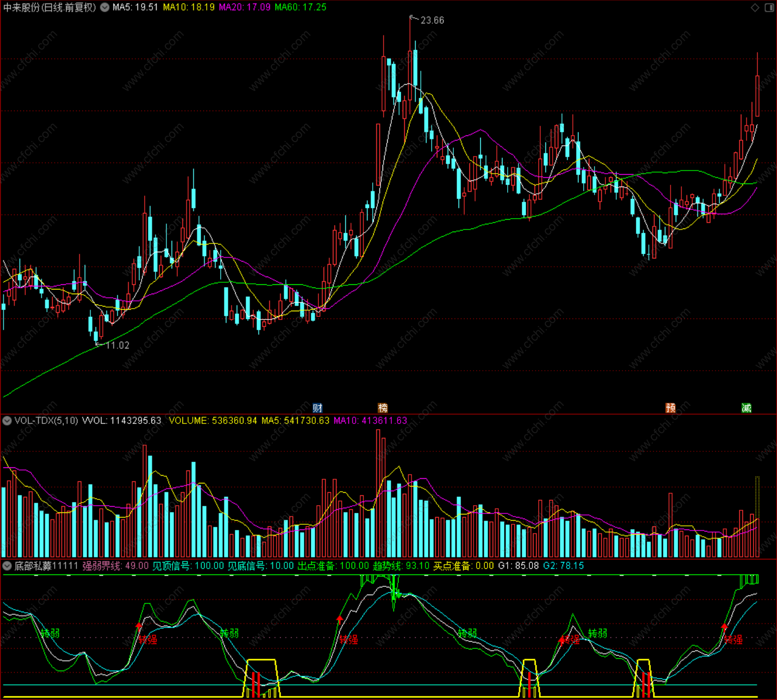Viewport: 777px width, 700px height.
Task: Click the G1: 85.08 value
Action: tap(519, 566)
